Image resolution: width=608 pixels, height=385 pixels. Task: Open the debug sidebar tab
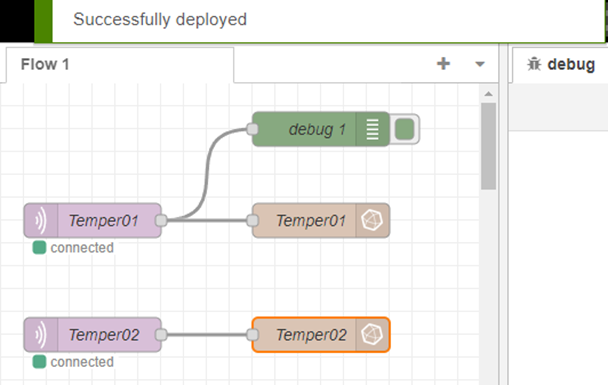(x=561, y=64)
